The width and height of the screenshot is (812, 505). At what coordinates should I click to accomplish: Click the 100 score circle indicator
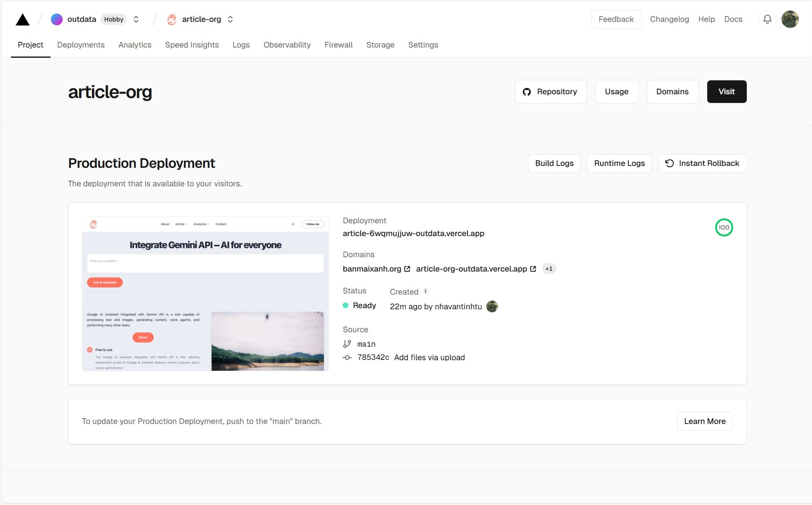click(724, 227)
